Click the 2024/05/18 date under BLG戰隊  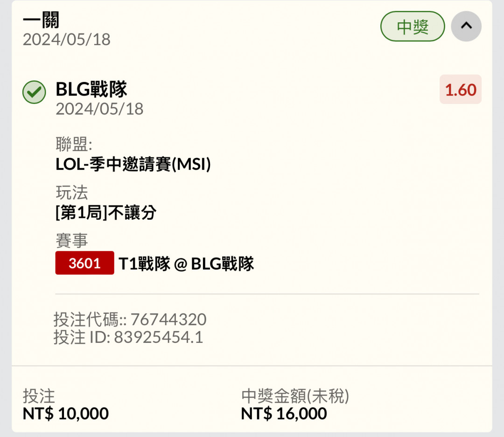(100, 109)
